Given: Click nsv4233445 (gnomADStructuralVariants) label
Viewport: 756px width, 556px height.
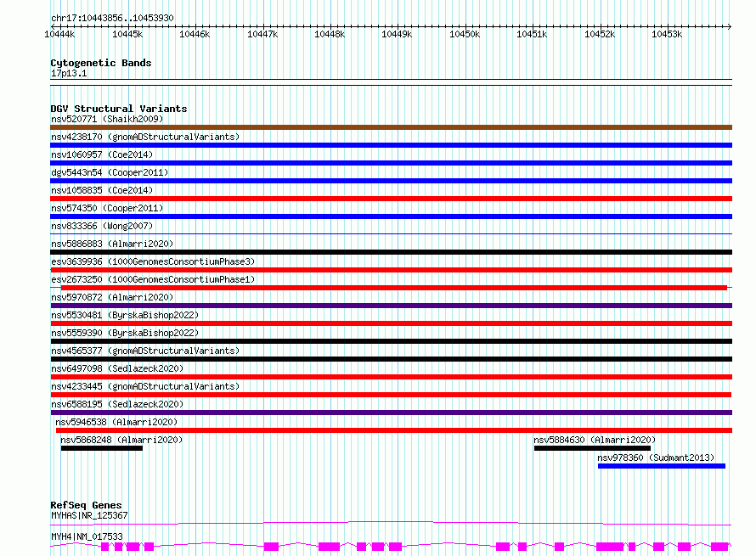Looking at the screenshot, I should point(145,386).
